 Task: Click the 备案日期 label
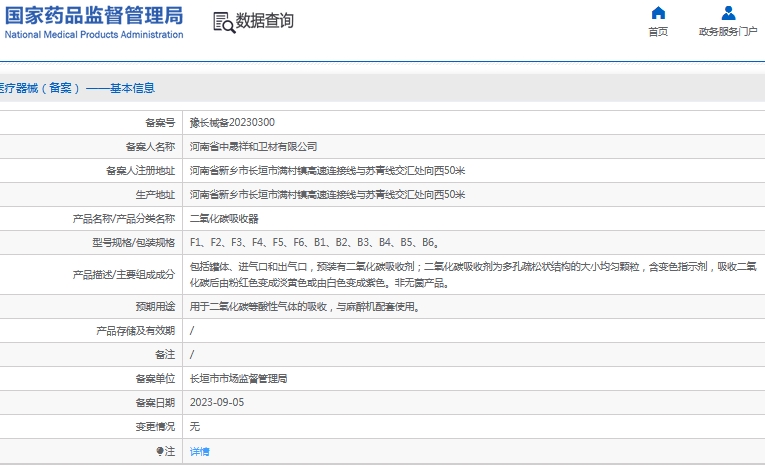tap(155, 403)
